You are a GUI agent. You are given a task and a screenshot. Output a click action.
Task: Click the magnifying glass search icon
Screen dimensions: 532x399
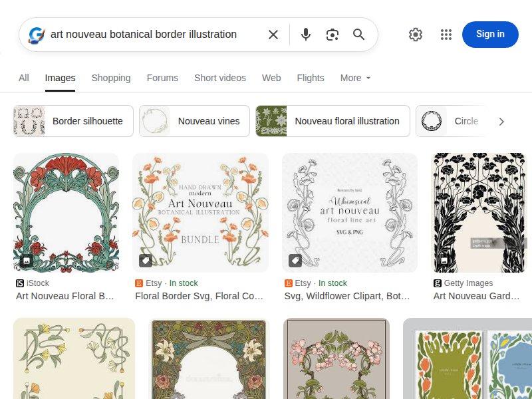click(359, 35)
